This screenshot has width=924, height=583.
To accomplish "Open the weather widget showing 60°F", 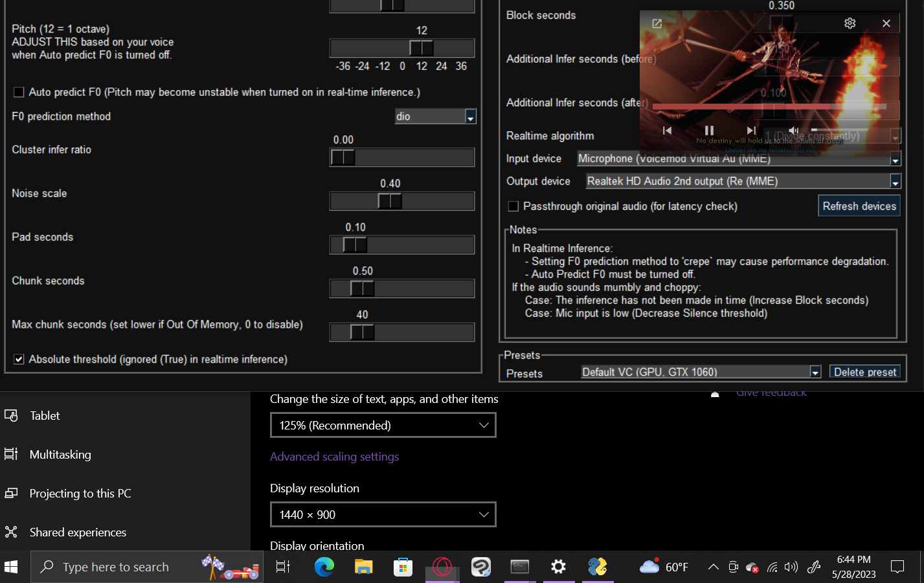I will point(664,567).
